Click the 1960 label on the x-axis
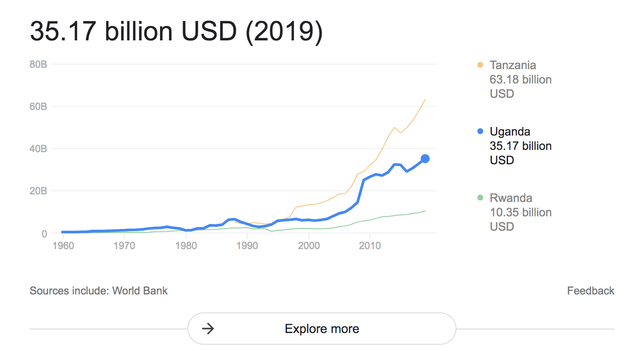 (63, 246)
